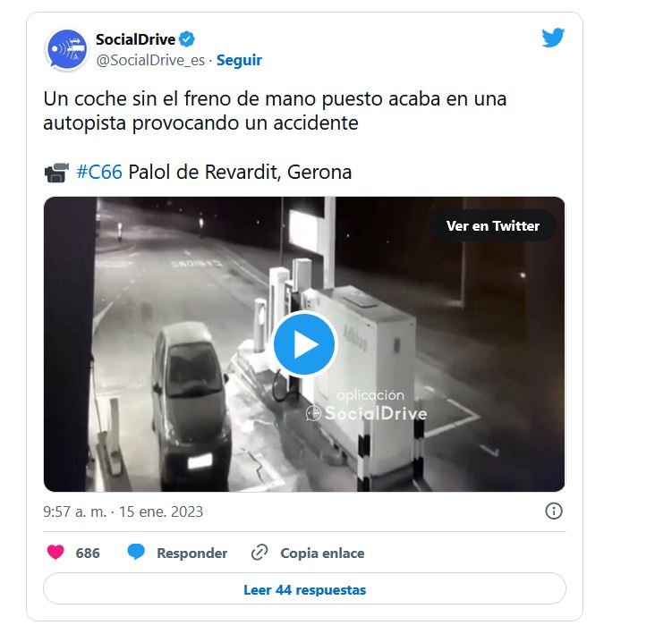
Task: Click the Copia enlace text
Action: pos(322,553)
